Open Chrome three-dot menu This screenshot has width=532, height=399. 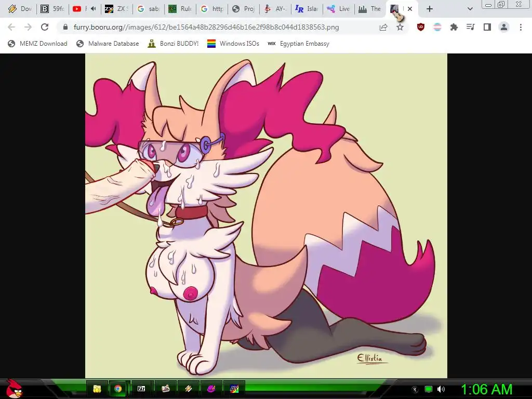pos(521,27)
